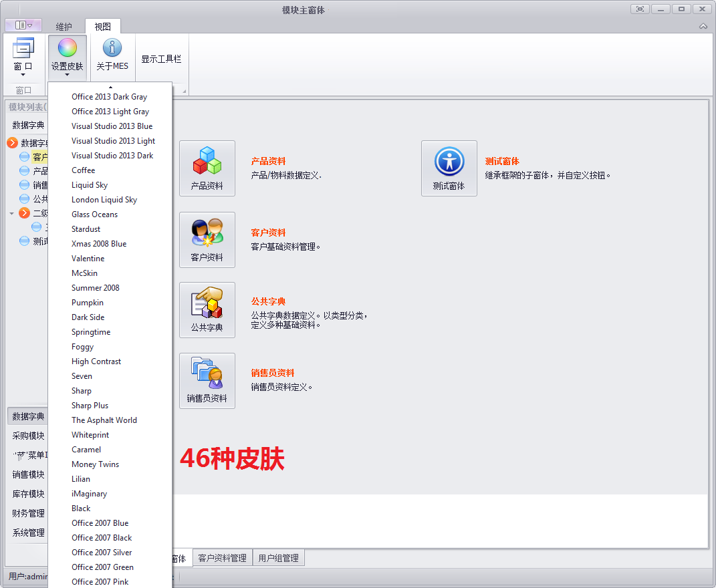Click the orange arrow icon on the 二级 node

[24, 212]
